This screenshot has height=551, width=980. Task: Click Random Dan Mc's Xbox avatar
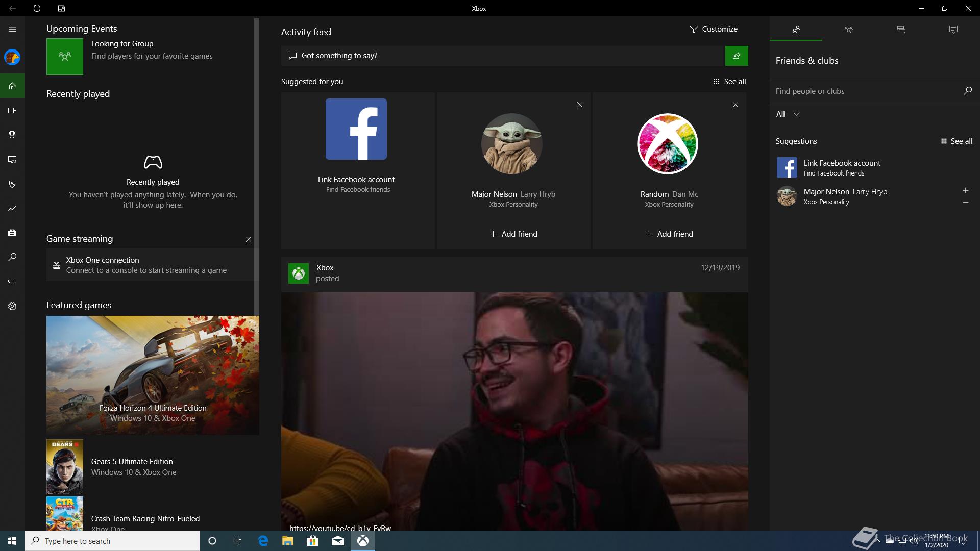(668, 144)
